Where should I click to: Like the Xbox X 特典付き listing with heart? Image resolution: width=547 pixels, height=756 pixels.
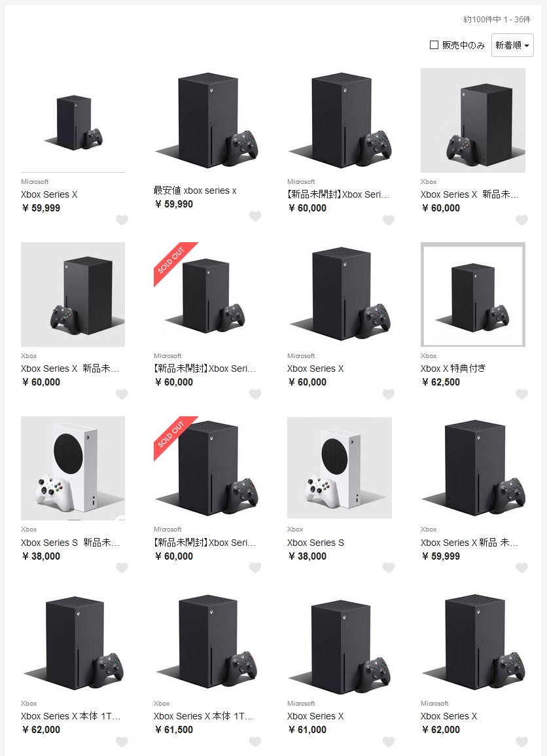click(x=521, y=395)
